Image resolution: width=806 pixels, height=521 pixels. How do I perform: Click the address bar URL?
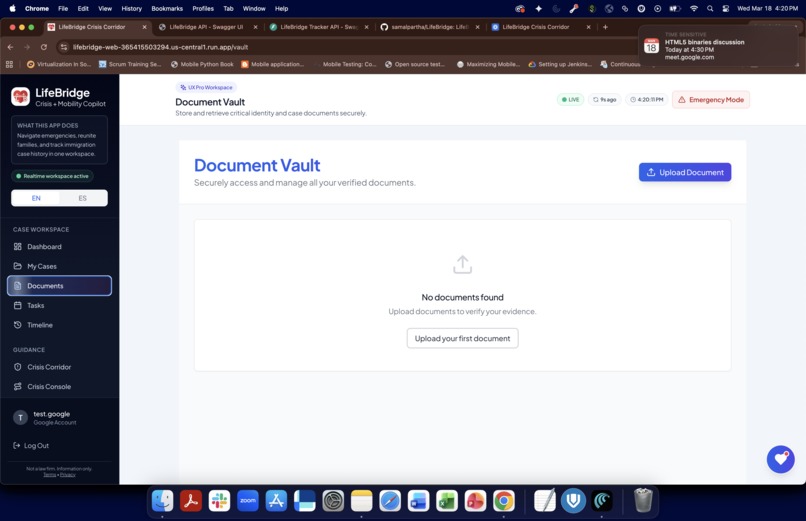pyautogui.click(x=160, y=47)
